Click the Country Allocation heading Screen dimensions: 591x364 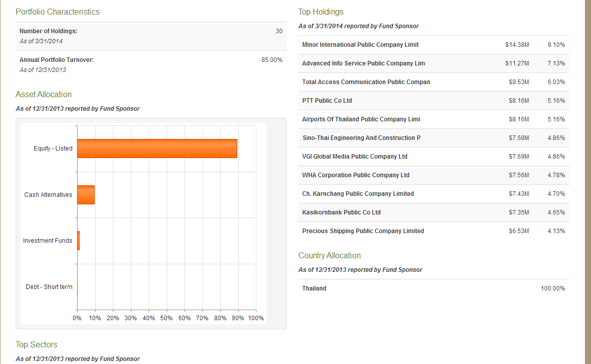coord(330,255)
